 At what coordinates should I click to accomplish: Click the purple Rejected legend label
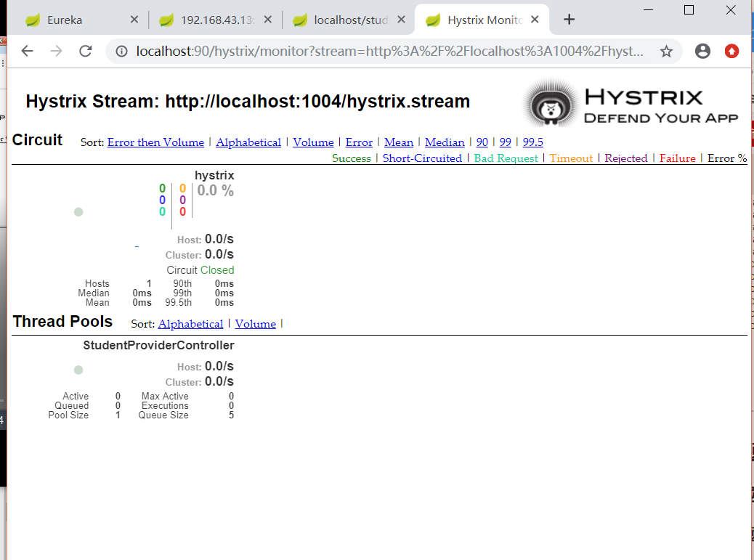click(x=626, y=158)
